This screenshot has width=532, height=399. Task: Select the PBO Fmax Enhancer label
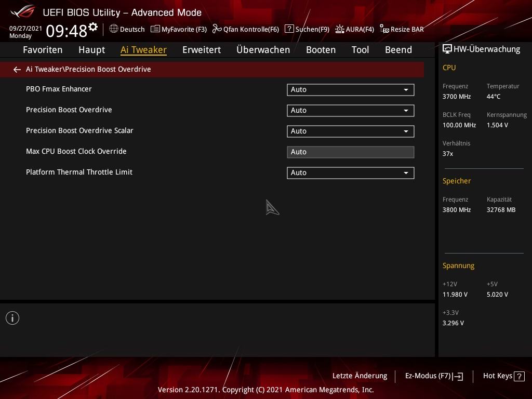(59, 89)
